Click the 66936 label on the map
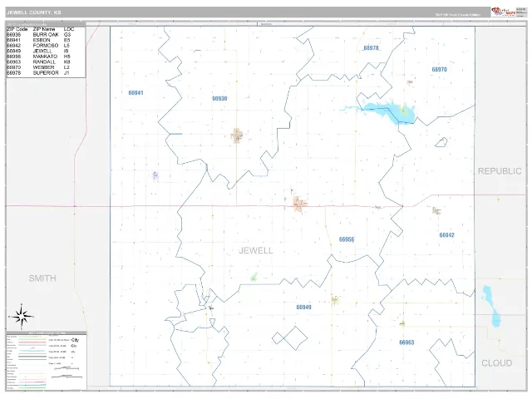532x399 pixels. click(219, 98)
